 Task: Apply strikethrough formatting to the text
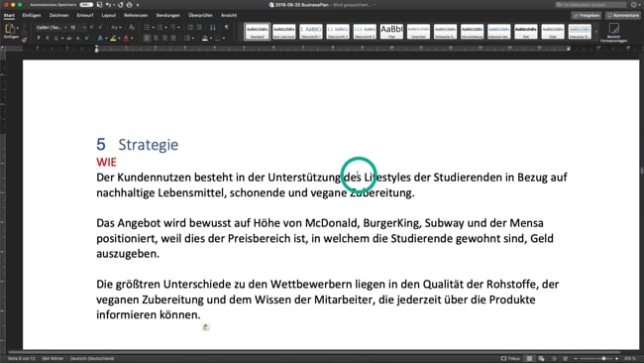69,39
